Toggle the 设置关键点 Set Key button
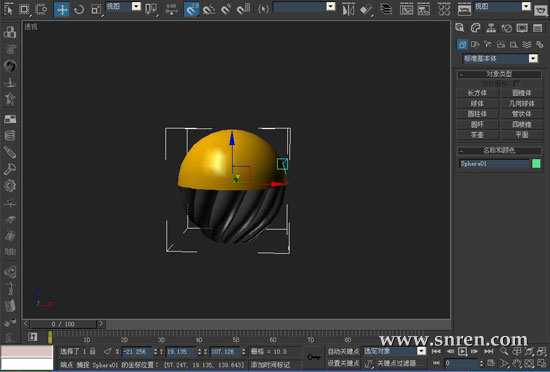Screen dimensions: 550x372 click(x=343, y=364)
